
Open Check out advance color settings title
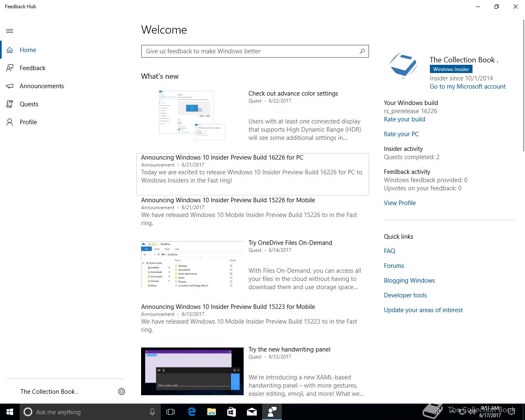click(293, 94)
